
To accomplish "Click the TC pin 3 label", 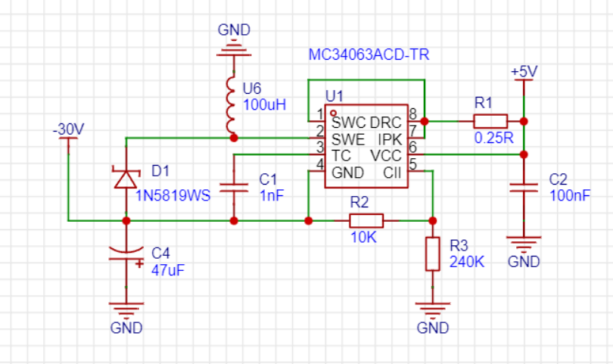I will (x=341, y=156).
